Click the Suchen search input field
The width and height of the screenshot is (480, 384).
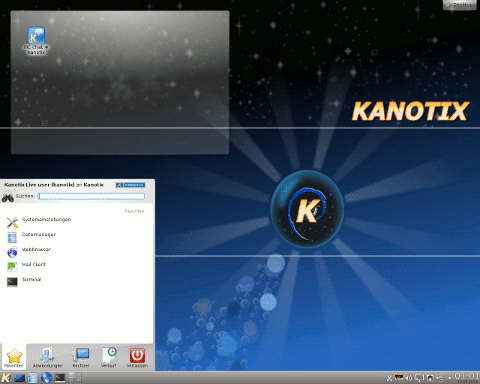click(91, 196)
